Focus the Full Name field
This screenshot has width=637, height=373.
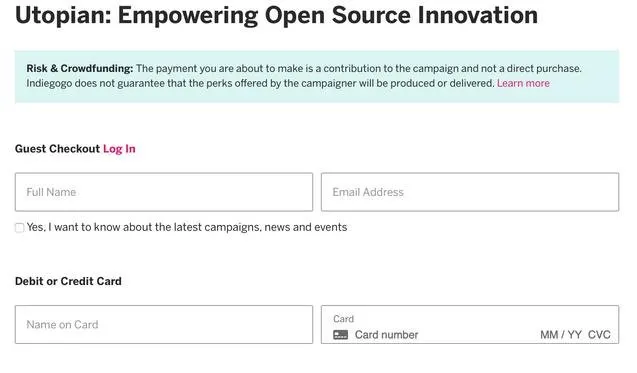pos(164,192)
